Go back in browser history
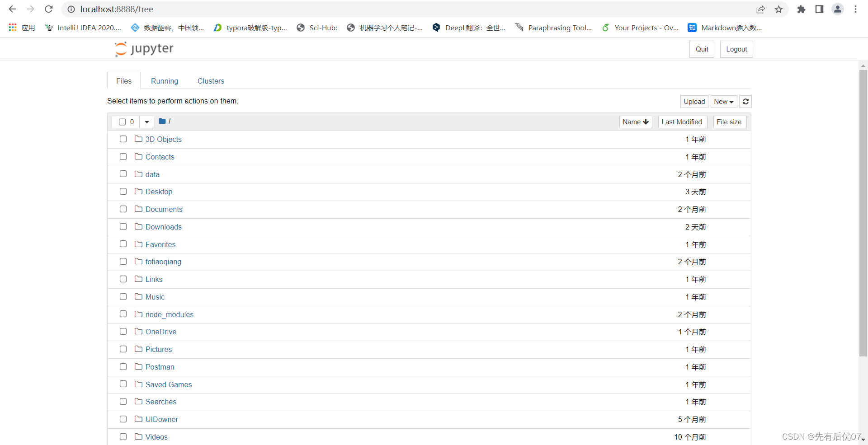 [12, 9]
